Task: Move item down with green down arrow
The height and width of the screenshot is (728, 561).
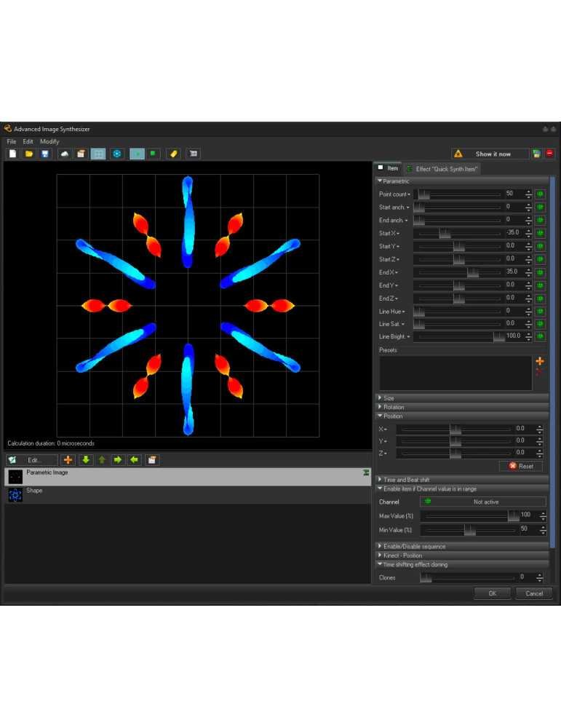Action: click(x=86, y=460)
